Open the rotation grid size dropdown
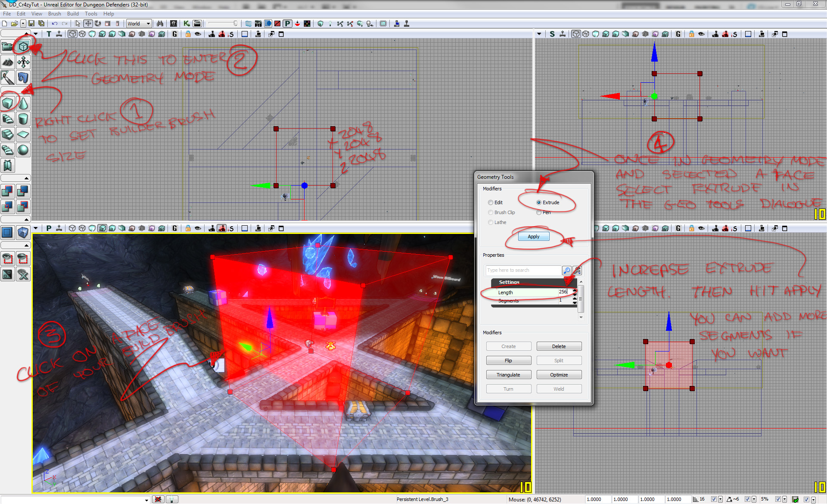Viewport: 827px width, 504px height. coord(754,499)
